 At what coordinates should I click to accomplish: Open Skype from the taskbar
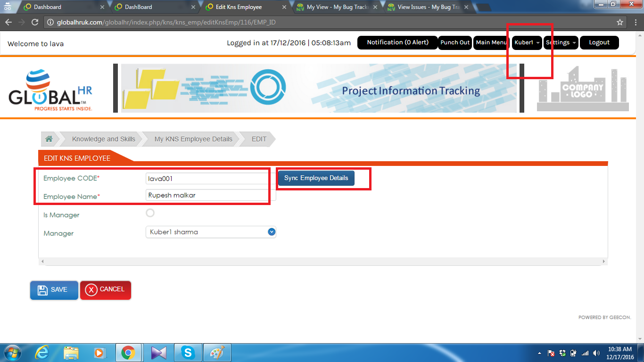tap(188, 353)
